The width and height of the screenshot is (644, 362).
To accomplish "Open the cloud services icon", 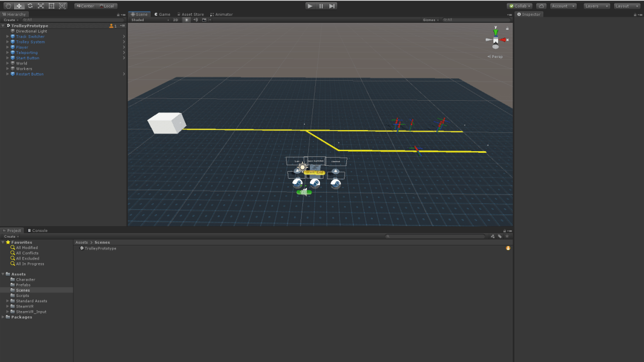I will [x=541, y=6].
